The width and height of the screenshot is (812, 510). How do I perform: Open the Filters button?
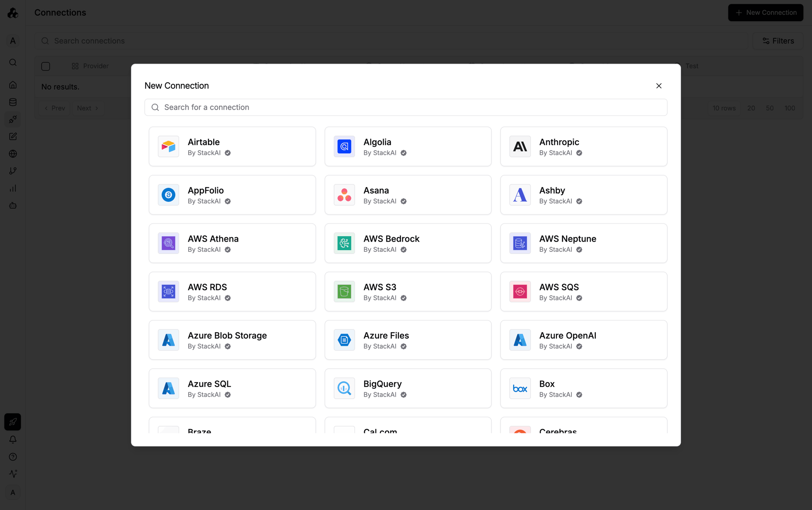(778, 41)
